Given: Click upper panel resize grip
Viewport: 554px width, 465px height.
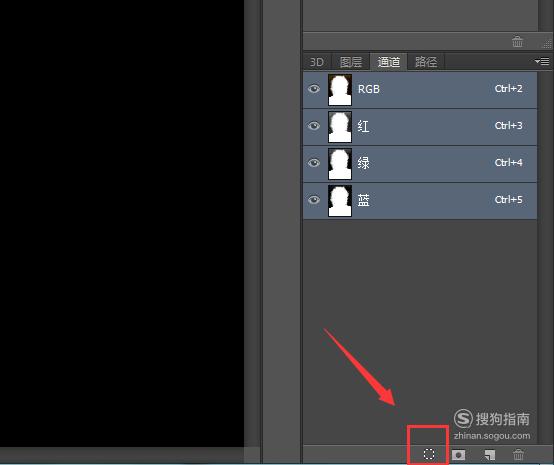Looking at the screenshot, I should (547, 43).
